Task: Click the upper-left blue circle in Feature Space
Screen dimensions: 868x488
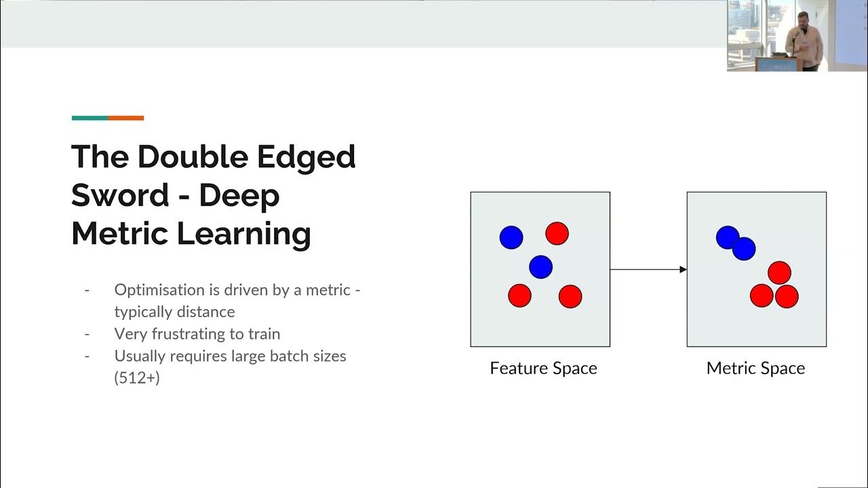Action: [x=511, y=237]
